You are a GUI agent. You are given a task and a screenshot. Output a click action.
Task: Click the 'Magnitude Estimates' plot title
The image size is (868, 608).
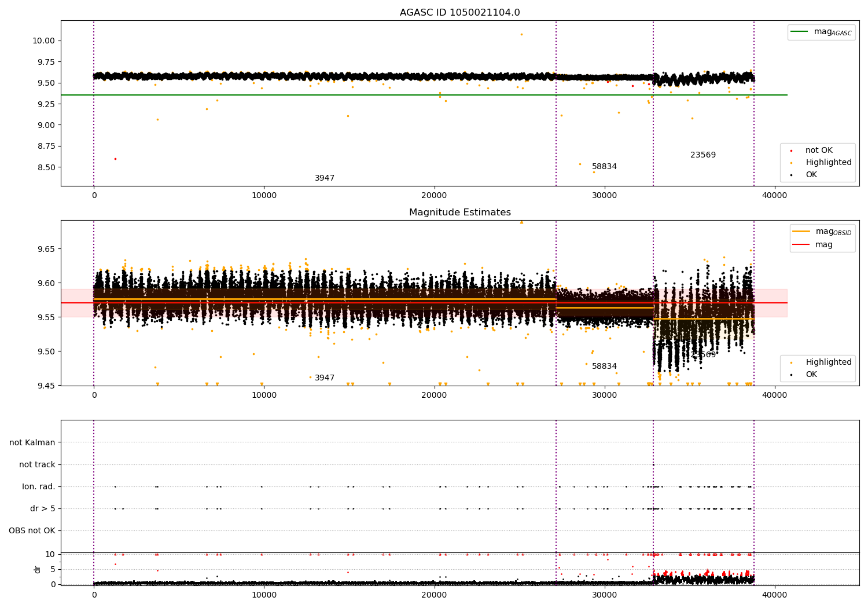pyautogui.click(x=459, y=213)
